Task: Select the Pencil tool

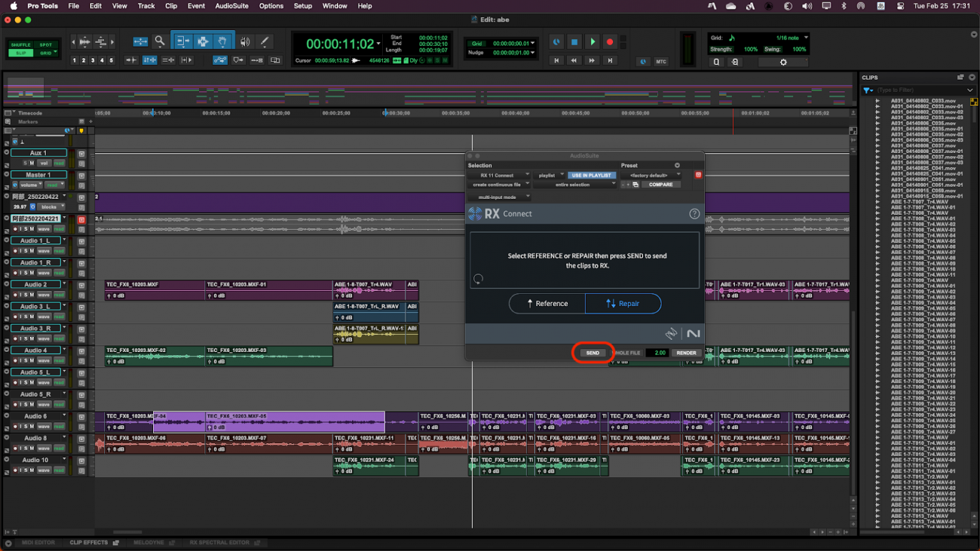Action: click(264, 40)
